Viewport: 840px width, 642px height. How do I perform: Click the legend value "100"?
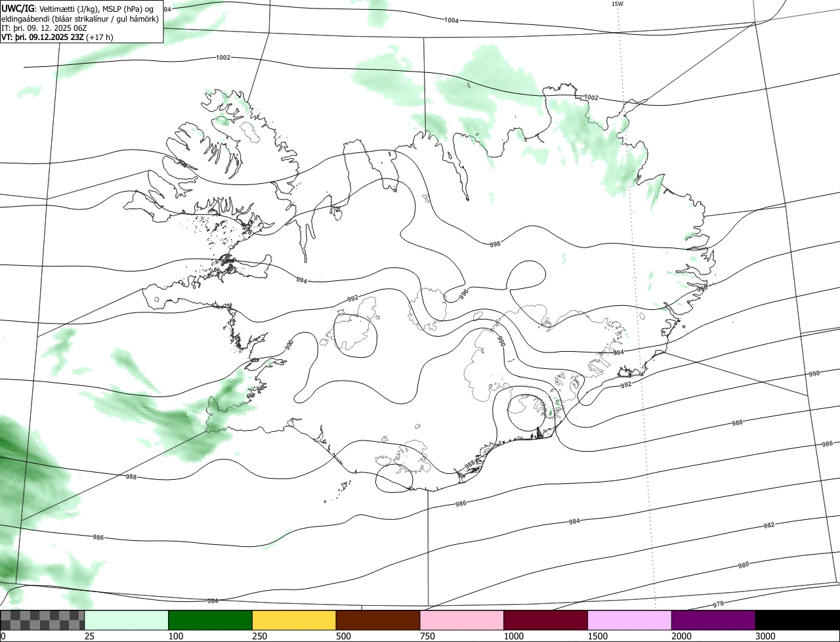177,636
